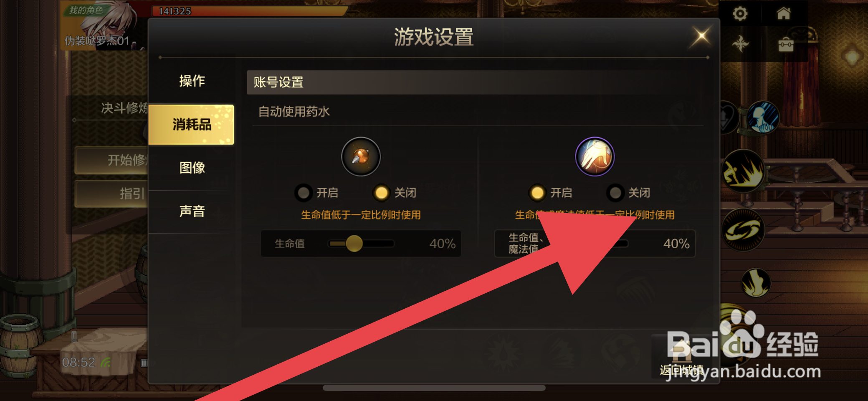Activate the swirling slash skill icon
The height and width of the screenshot is (401, 868).
tap(743, 230)
